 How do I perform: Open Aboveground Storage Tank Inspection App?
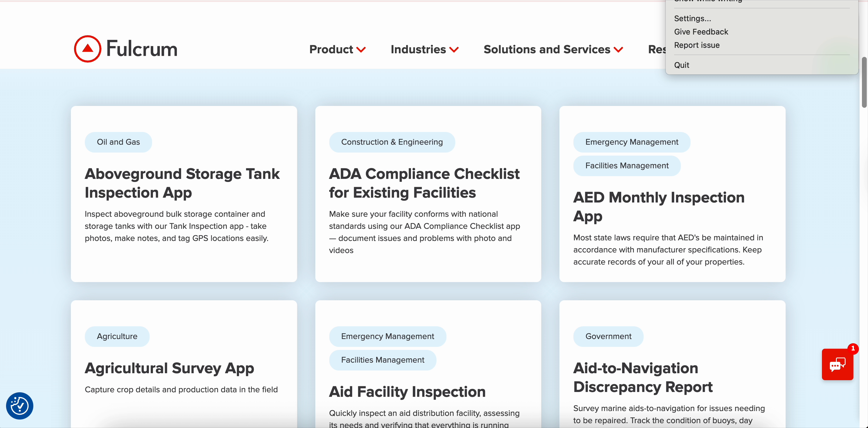click(x=182, y=183)
